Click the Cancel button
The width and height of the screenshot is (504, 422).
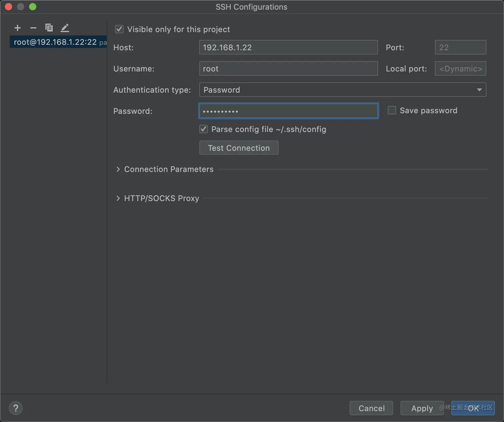coord(371,408)
